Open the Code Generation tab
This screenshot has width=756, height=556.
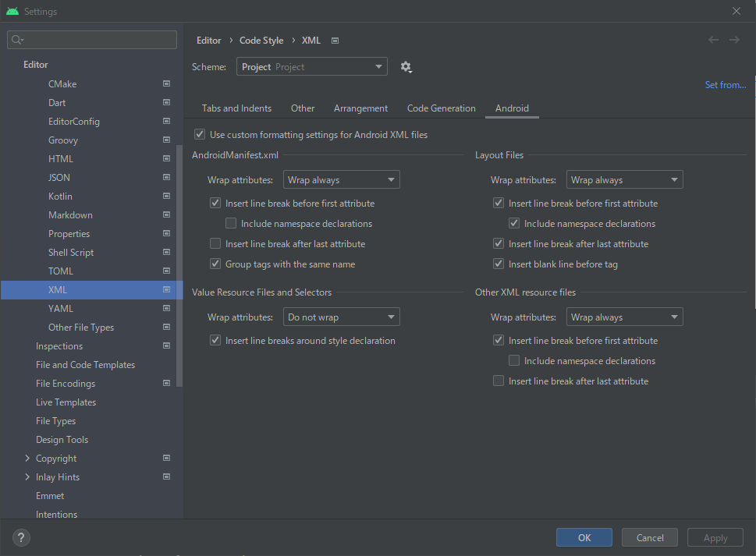pos(441,108)
